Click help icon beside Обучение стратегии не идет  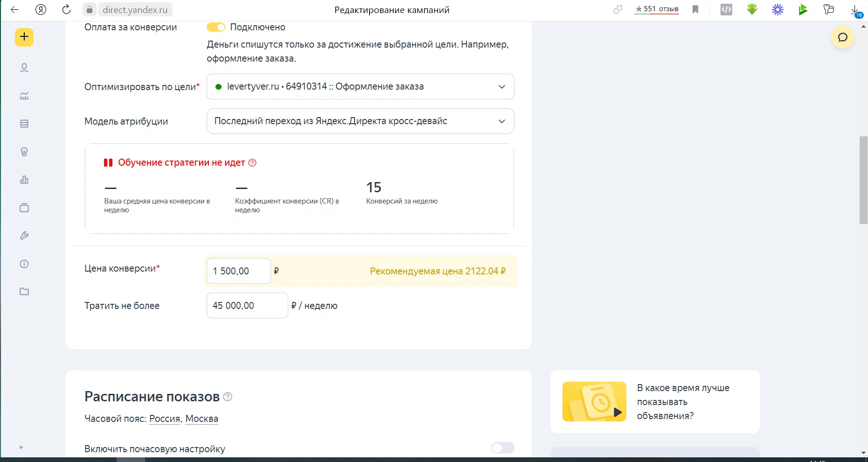[x=252, y=162]
